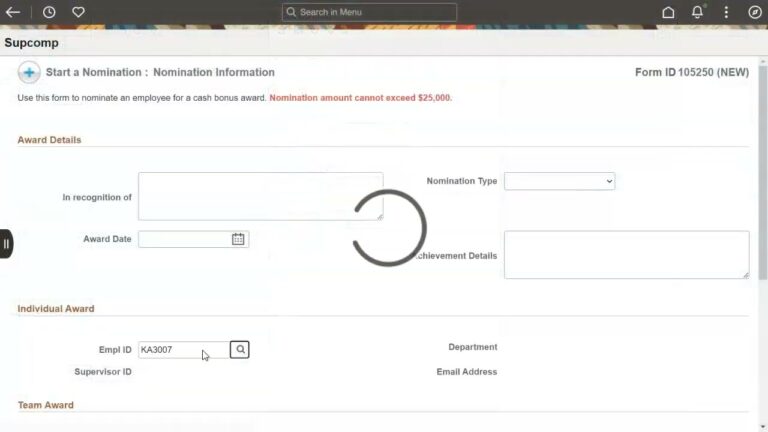Click the Empl ID field with KA3007
Viewport: 768px width, 432px height.
click(x=184, y=350)
